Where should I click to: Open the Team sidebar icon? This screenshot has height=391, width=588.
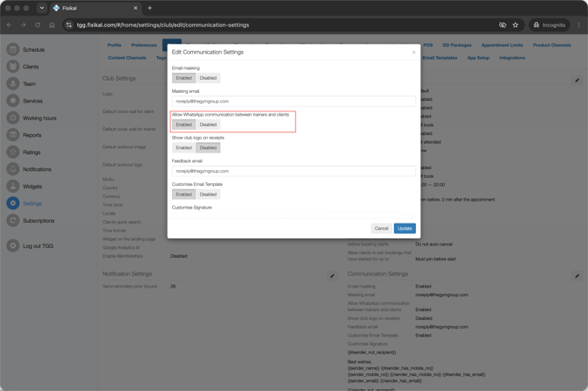(13, 84)
